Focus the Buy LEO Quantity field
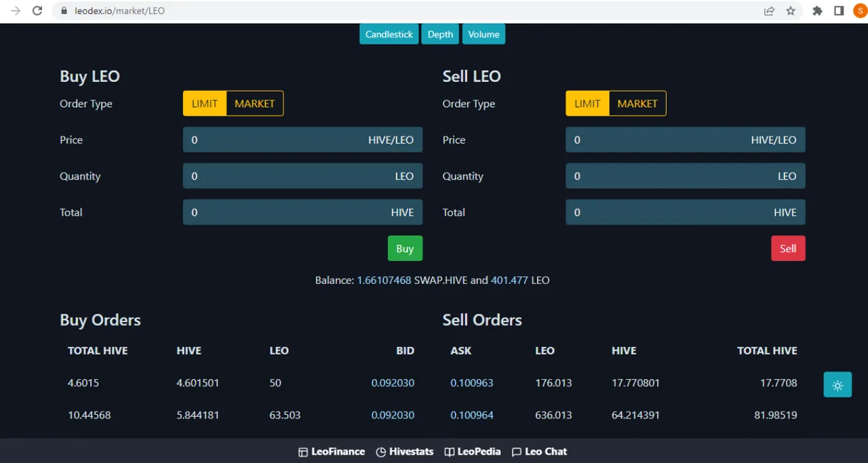This screenshot has height=463, width=868. point(302,176)
